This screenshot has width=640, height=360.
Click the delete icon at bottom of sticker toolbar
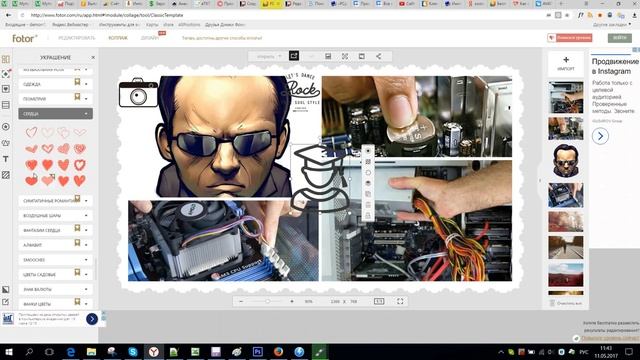368,216
